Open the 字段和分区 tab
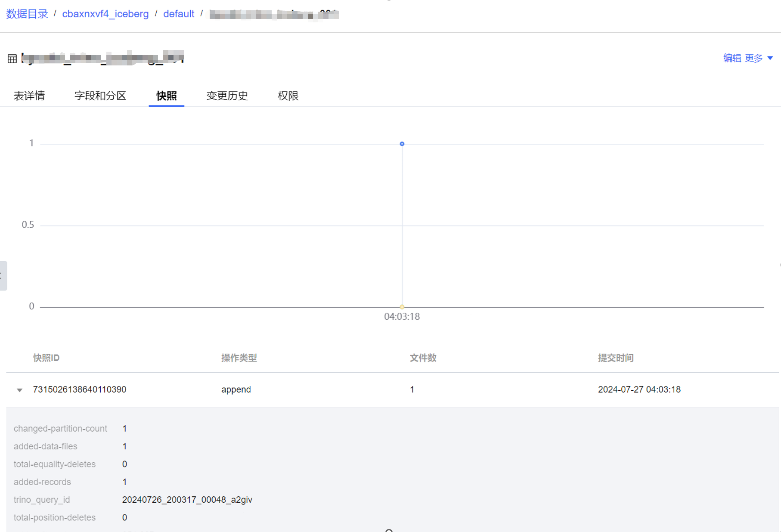Screen dimensions: 781x532 100,96
